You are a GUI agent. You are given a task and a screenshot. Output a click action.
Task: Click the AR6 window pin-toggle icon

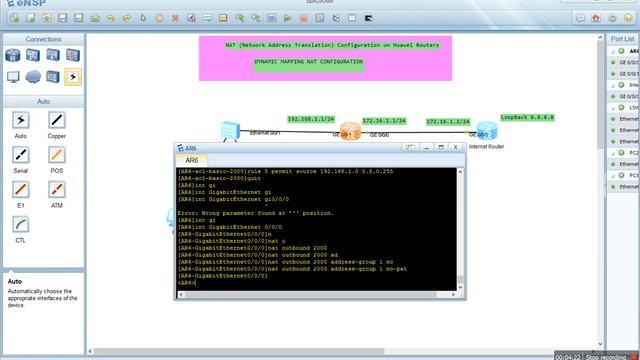(410, 147)
